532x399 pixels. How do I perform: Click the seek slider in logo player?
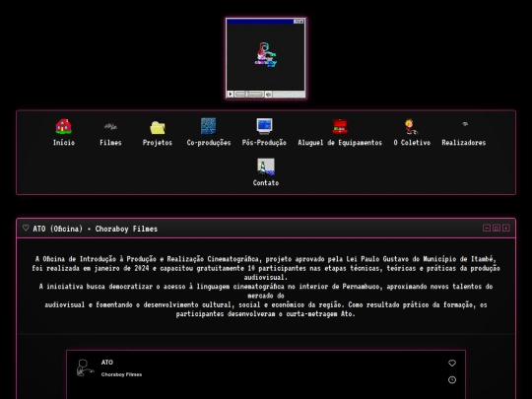(249, 94)
